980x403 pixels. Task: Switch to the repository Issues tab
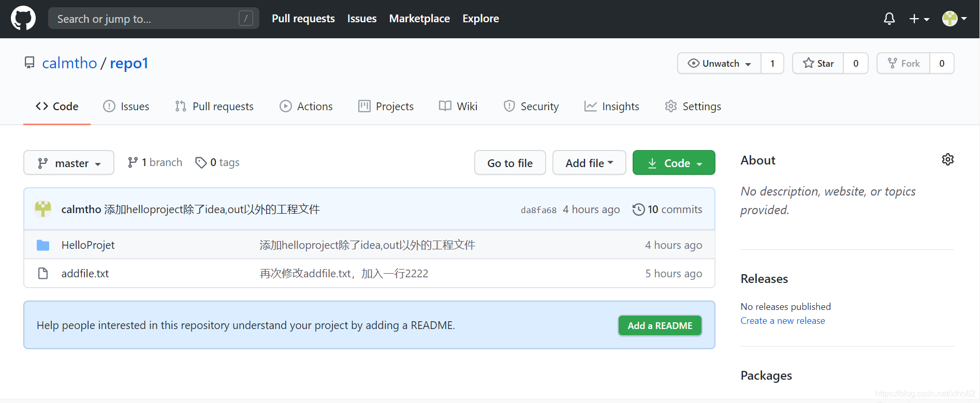click(x=126, y=107)
